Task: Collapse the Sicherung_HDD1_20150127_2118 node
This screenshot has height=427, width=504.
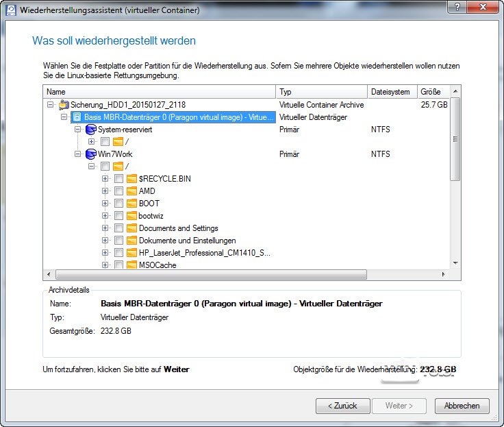Action: [50, 105]
